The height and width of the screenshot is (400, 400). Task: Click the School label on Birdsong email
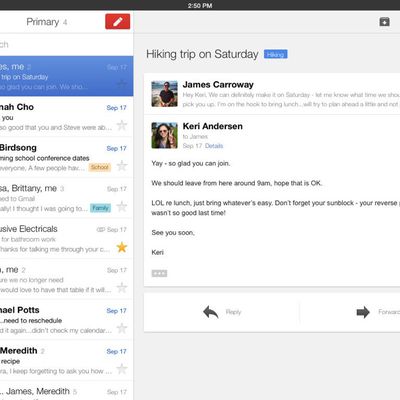100,167
